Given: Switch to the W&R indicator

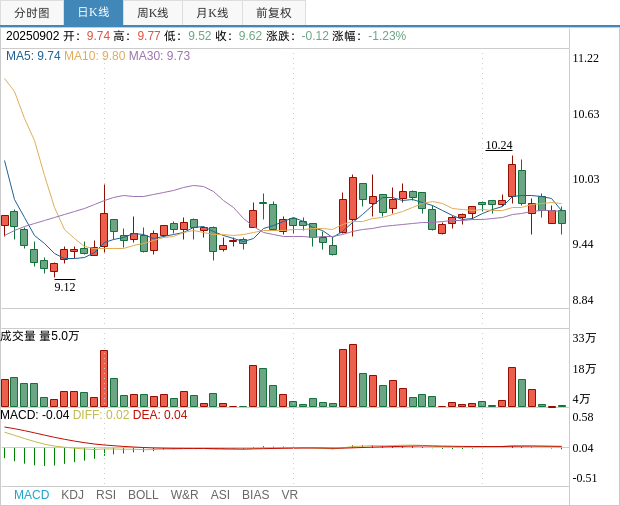Looking at the screenshot, I should (x=184, y=495).
